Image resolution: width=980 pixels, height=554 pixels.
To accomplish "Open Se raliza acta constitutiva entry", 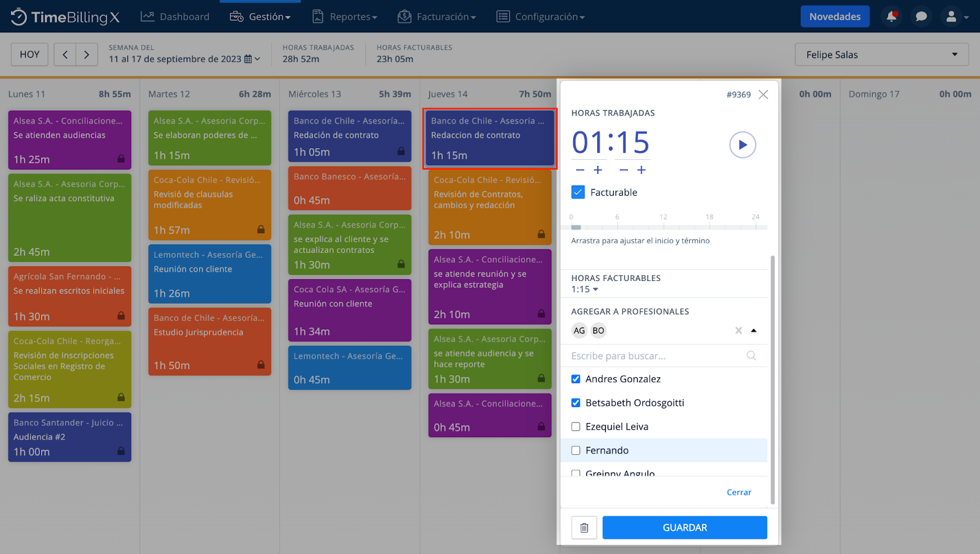I will (70, 218).
